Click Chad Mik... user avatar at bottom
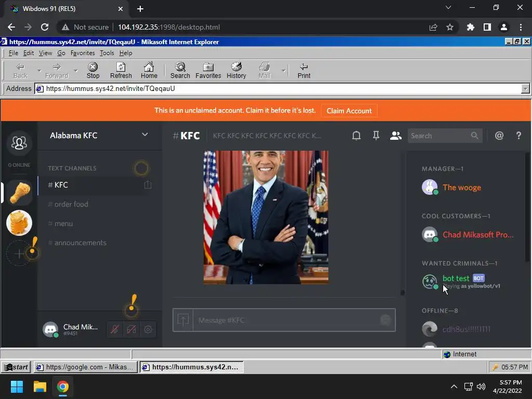The width and height of the screenshot is (532, 399). [50, 329]
